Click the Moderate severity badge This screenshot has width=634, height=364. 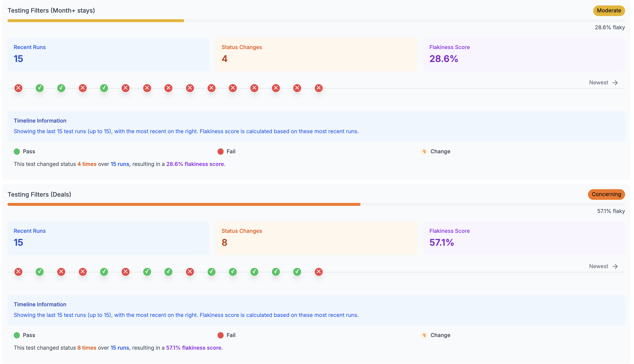(609, 11)
